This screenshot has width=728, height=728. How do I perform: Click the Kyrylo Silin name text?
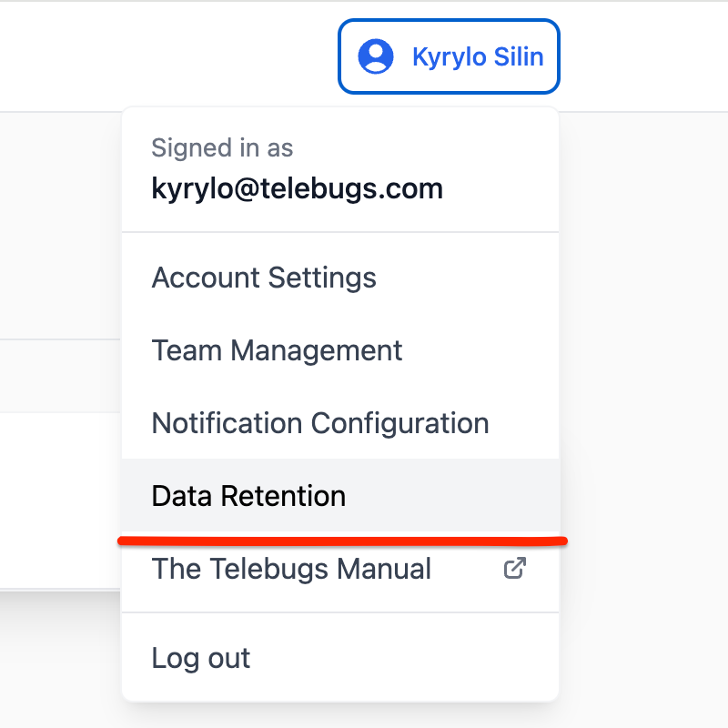[478, 56]
